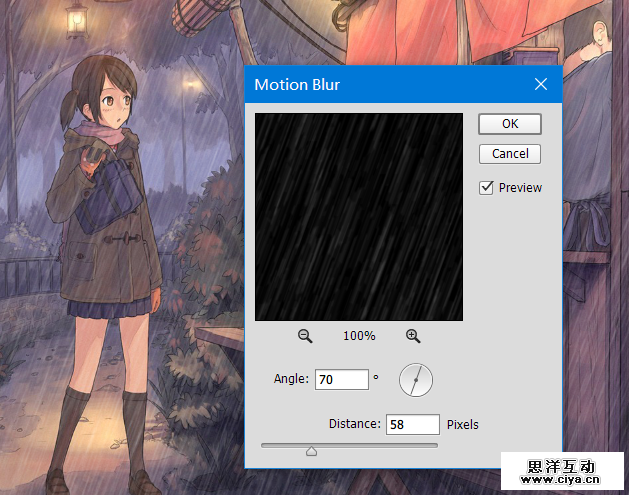629x495 pixels.
Task: Click the Pixels unit label
Action: [463, 425]
